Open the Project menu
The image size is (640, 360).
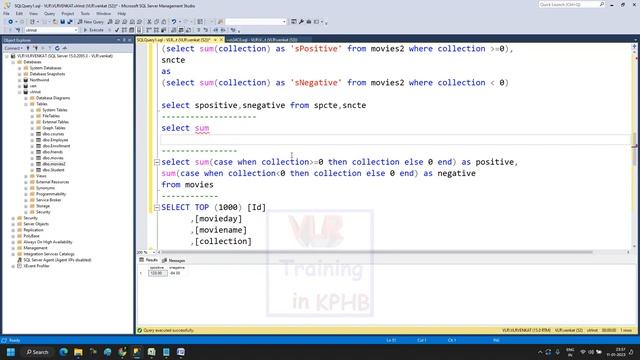pos(68,13)
